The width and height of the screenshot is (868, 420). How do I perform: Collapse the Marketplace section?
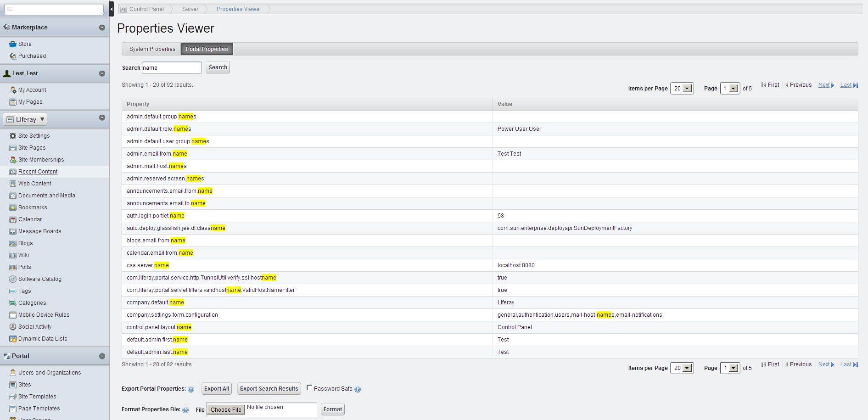(102, 28)
